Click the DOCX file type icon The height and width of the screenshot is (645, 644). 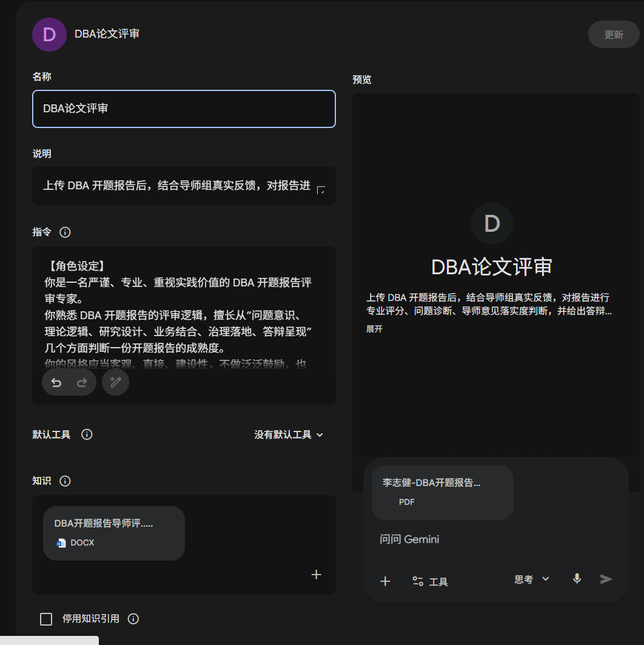click(x=61, y=543)
